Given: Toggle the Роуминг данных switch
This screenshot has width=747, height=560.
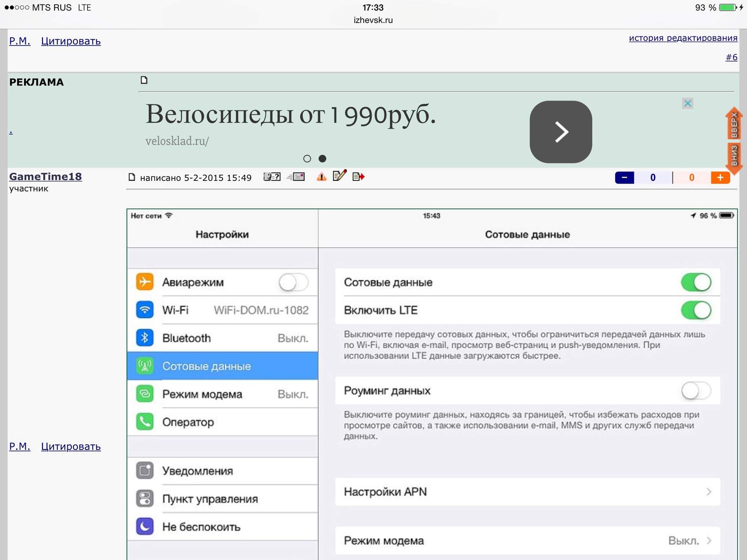Looking at the screenshot, I should click(x=696, y=390).
